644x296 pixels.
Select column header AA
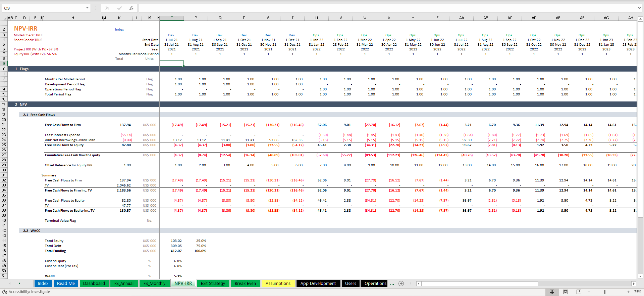[462, 18]
